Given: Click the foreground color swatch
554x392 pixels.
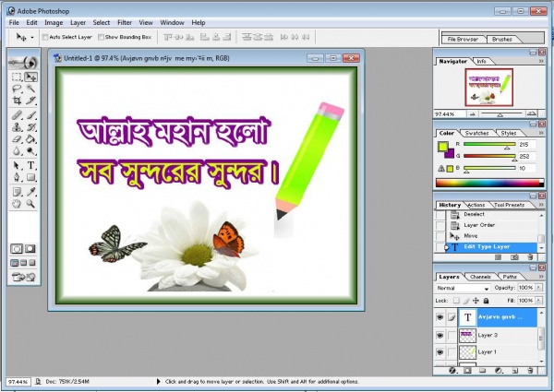Looking at the screenshot, I should click(x=442, y=146).
